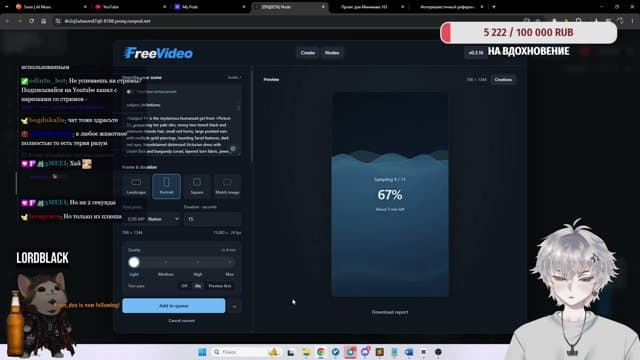Open Chrome from taskbar
This screenshot has width=640, height=360.
tap(321, 352)
